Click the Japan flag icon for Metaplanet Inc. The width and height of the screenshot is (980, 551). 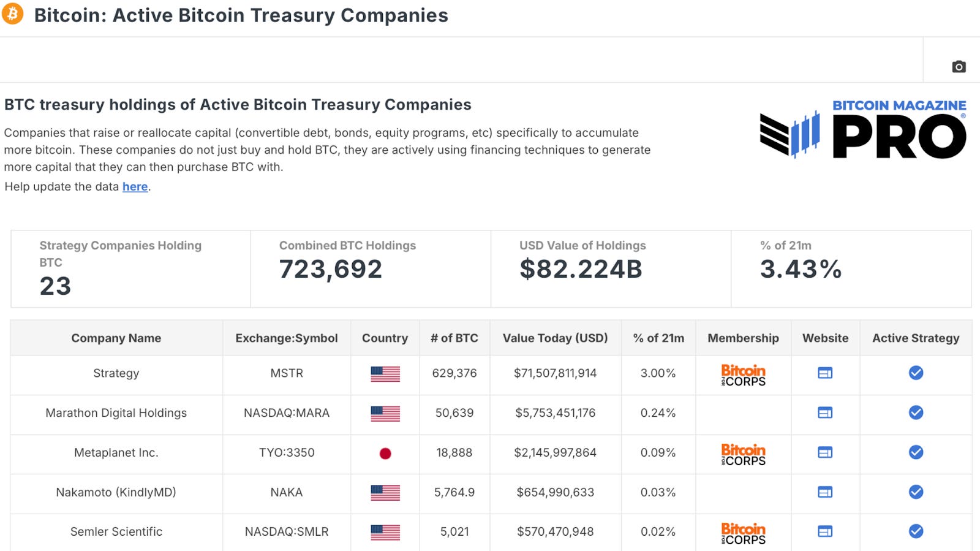coord(385,452)
